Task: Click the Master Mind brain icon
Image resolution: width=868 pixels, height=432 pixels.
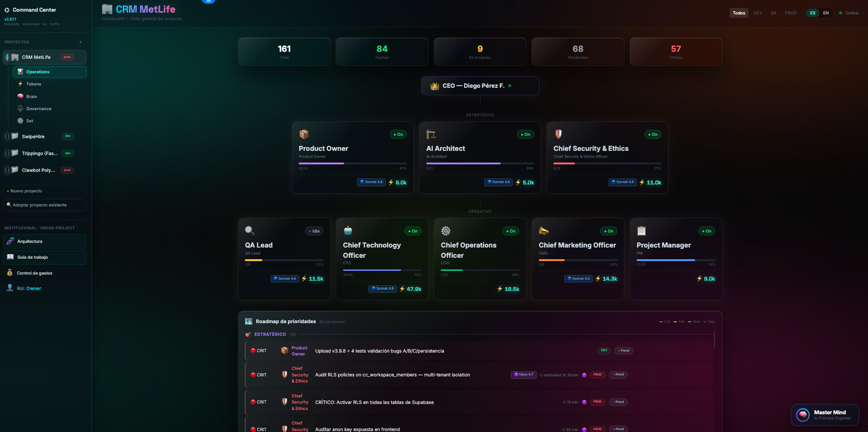Action: [x=803, y=415]
